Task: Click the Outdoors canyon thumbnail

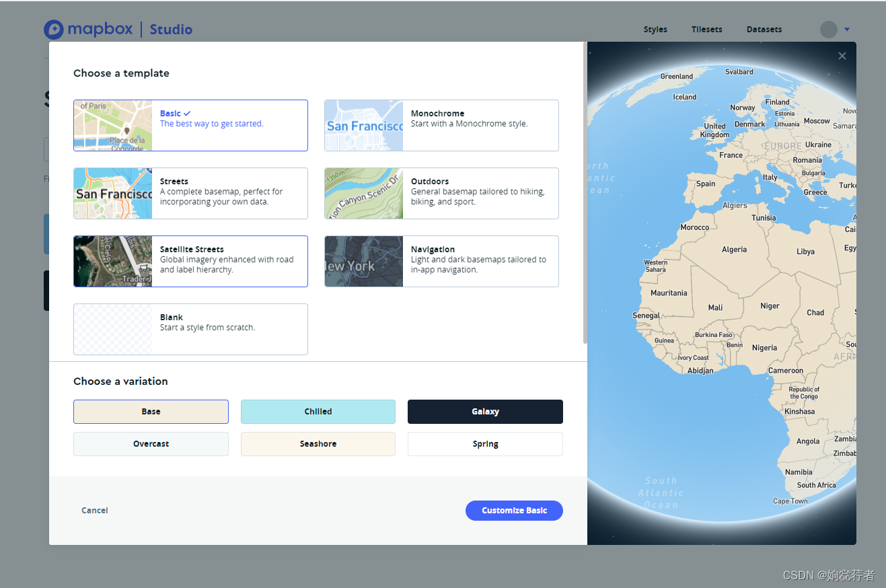Action: 364,194
